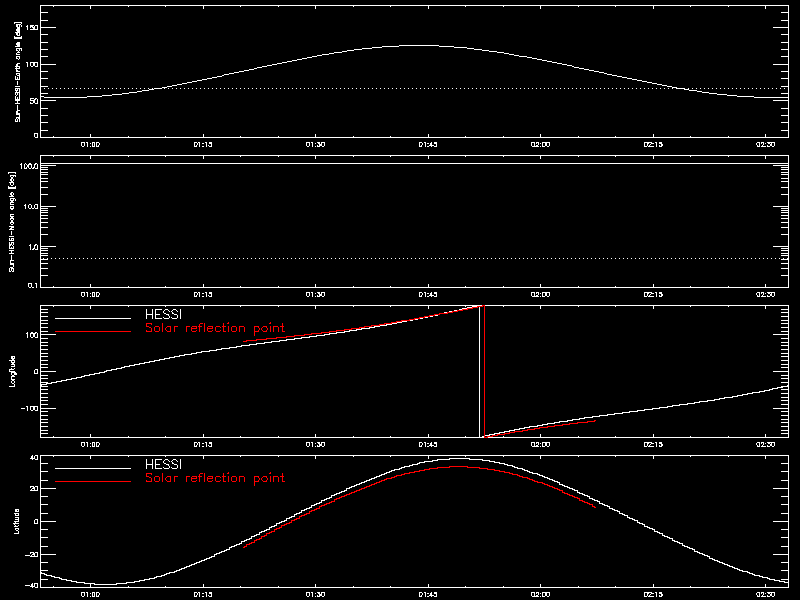Click the white vertical jump line in Longitude plot
The image size is (800, 600).
(479, 371)
